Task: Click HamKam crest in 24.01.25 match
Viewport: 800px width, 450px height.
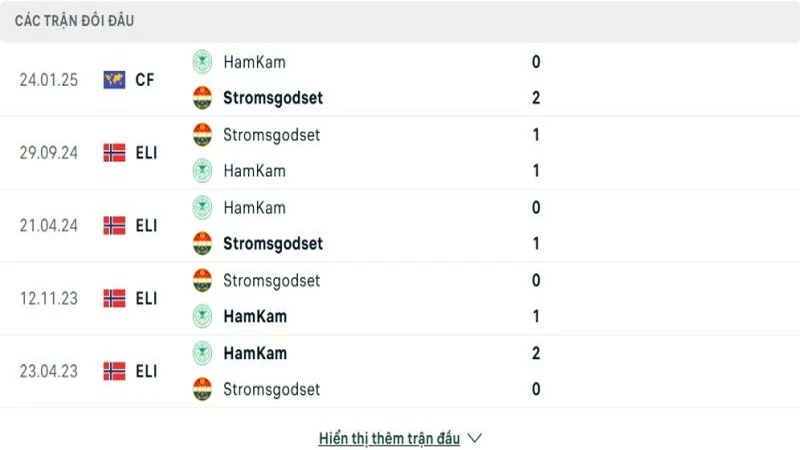Action: pyautogui.click(x=203, y=62)
